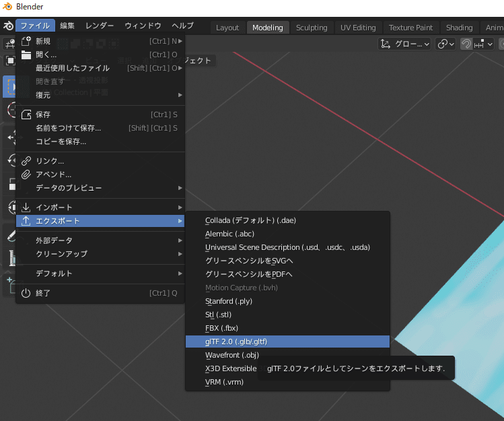Export as Stanford (.ply)

(288, 301)
